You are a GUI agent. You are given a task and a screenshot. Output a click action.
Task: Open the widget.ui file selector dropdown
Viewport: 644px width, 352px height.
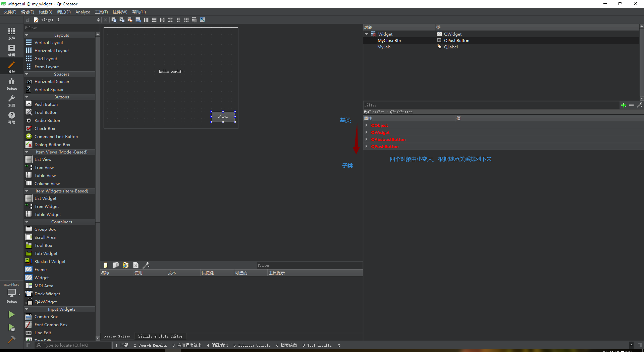click(98, 20)
